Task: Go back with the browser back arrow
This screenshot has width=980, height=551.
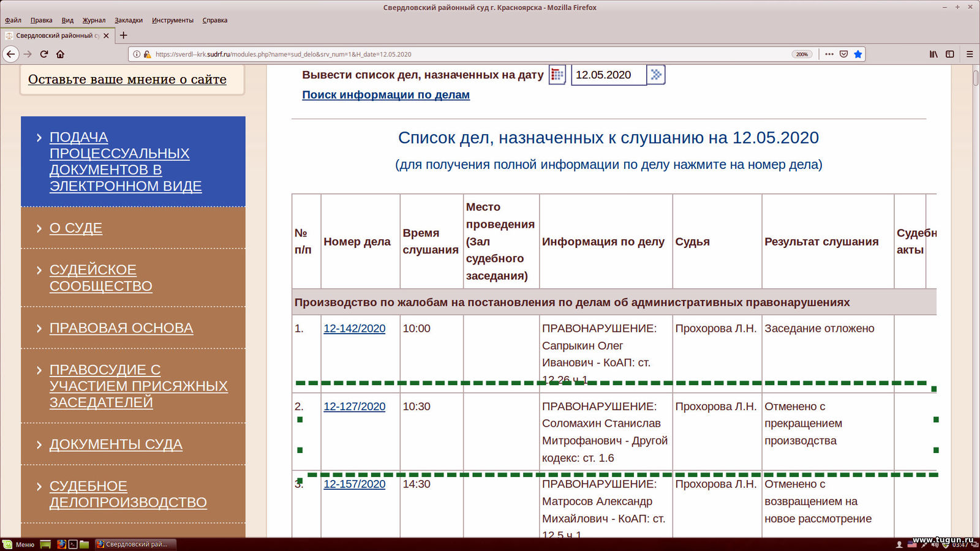Action: pyautogui.click(x=10, y=54)
